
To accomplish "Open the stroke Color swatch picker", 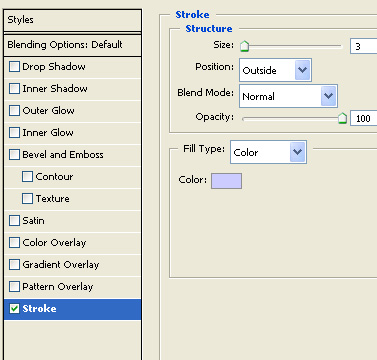I will tap(226, 181).
